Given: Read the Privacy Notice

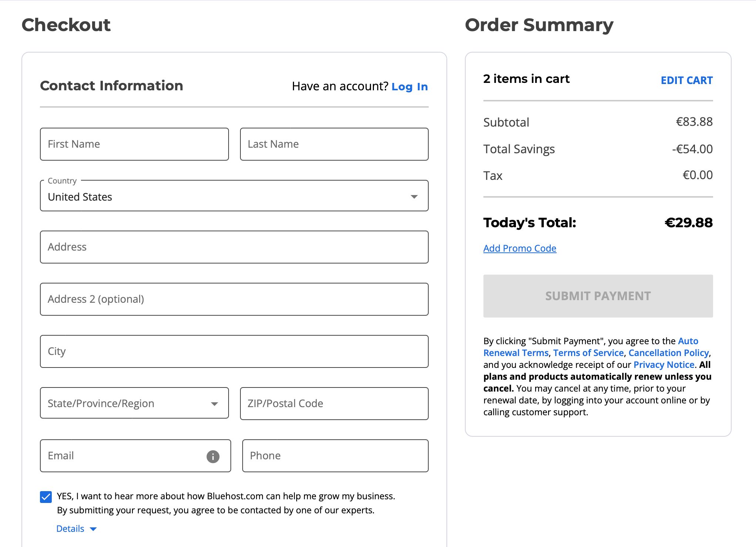Looking at the screenshot, I should point(663,365).
